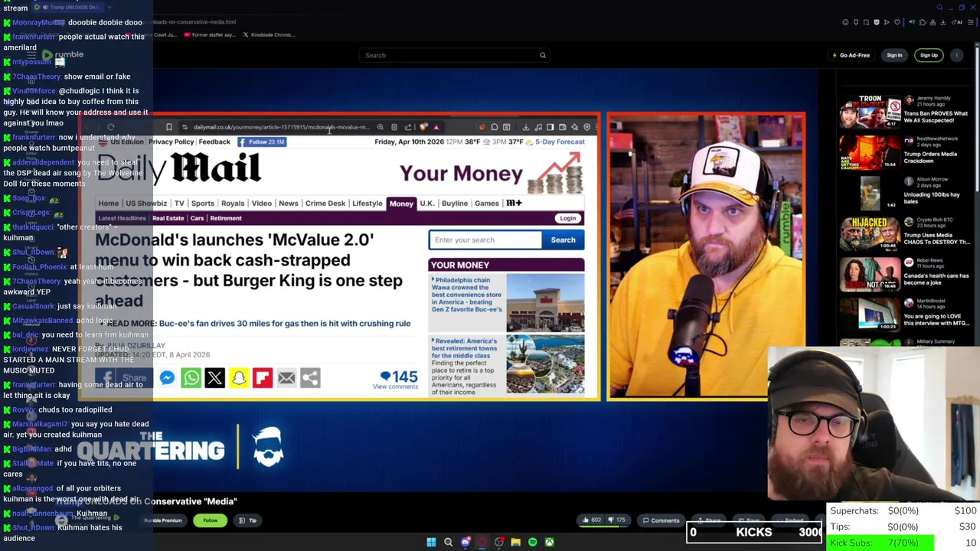Click Go Ad-Free button
Screen dimensions: 980x551
pos(851,55)
